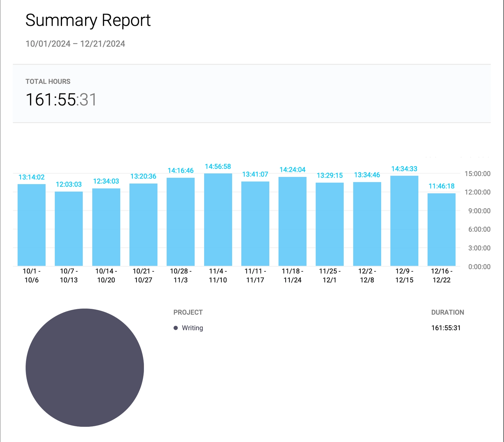Screen dimensions: 504x442
Task: Click the dark Writing pie chart
Action: point(85,367)
